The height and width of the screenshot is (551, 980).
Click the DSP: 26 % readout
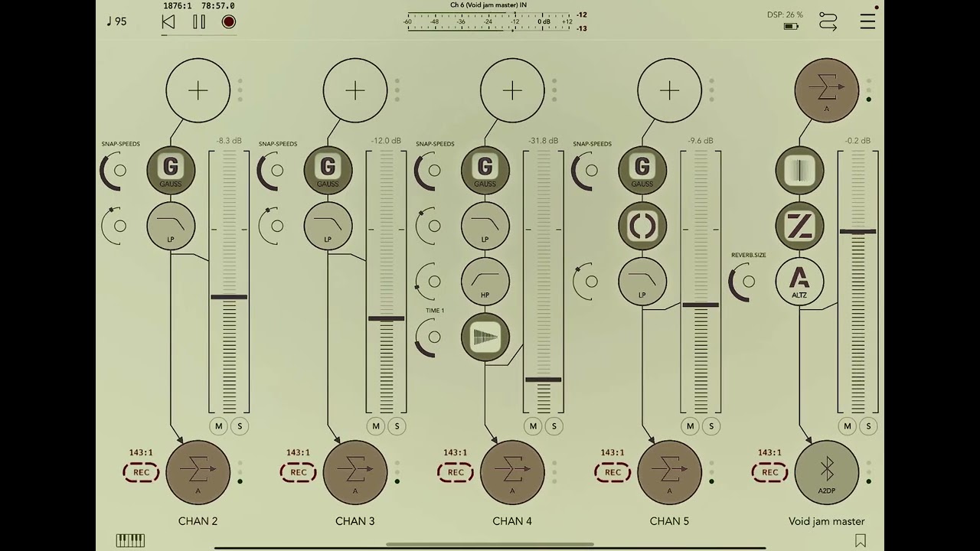coord(785,15)
